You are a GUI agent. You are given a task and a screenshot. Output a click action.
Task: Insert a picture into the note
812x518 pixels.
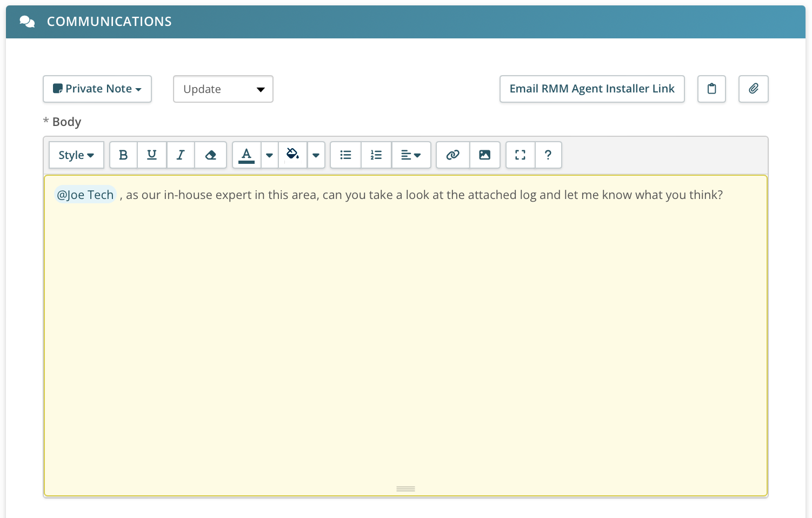coord(484,155)
